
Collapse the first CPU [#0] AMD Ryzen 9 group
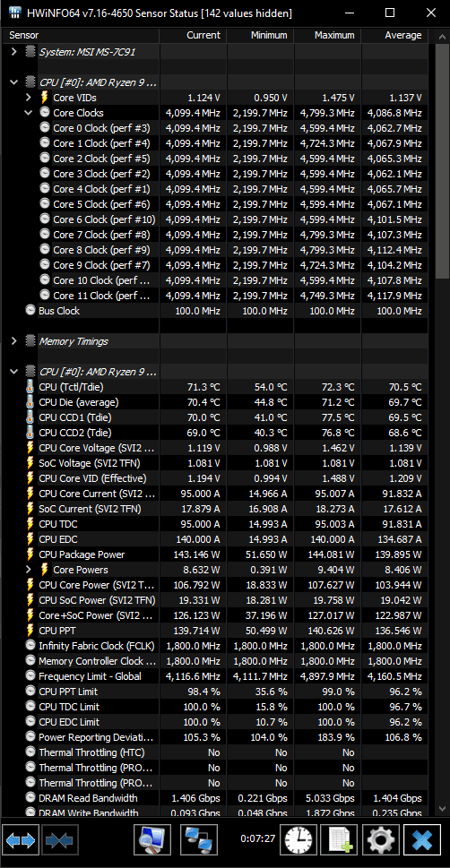(13, 82)
